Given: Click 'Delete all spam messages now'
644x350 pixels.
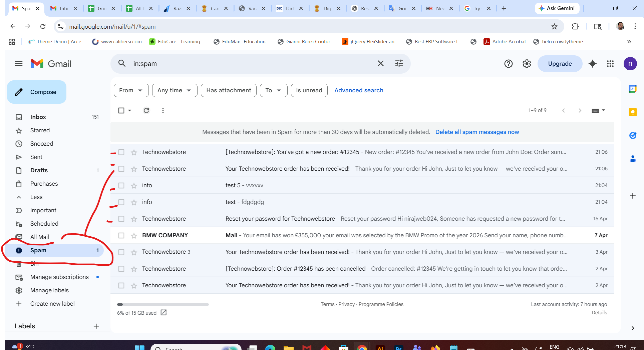Looking at the screenshot, I should coord(477,132).
